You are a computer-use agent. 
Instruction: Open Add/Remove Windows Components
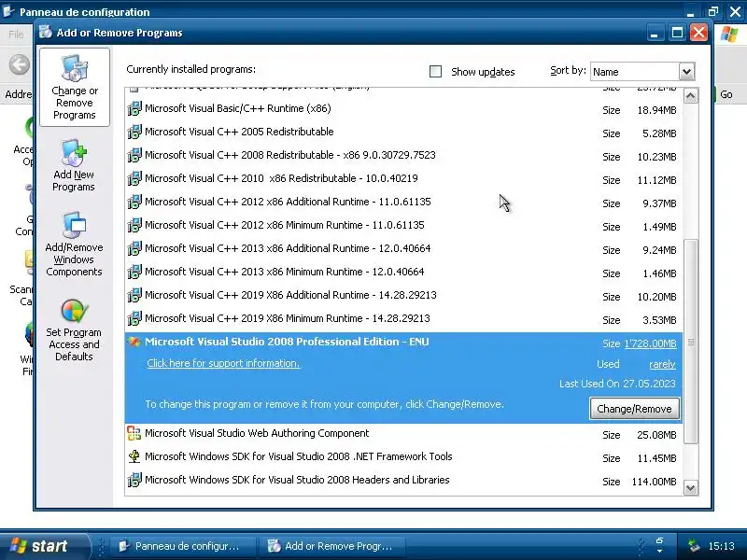point(74,245)
